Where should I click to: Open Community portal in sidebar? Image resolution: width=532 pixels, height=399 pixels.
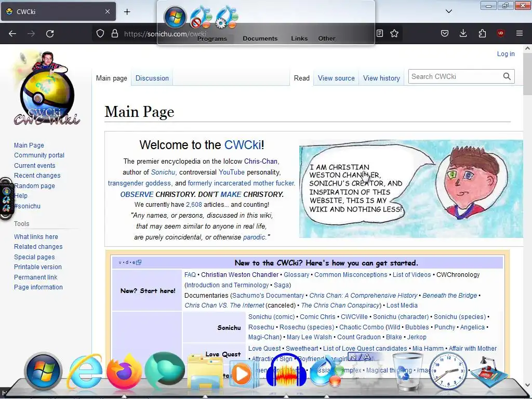39,155
